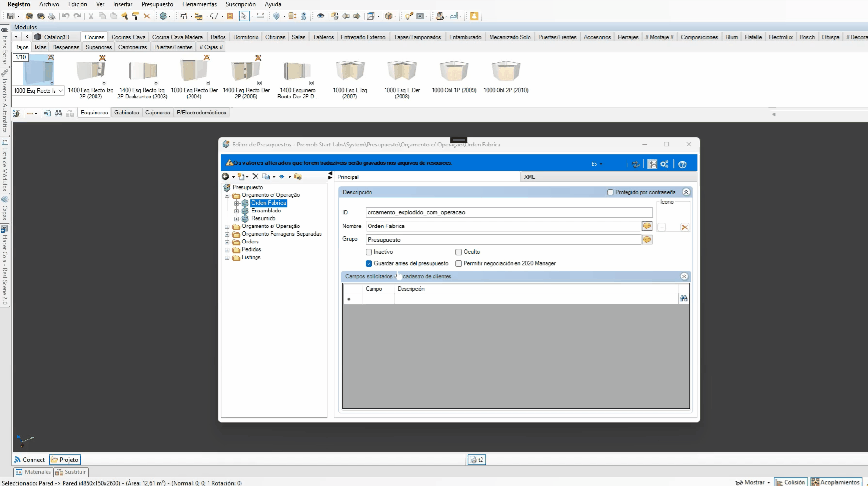Click the dollar-sign budget icon
Image resolution: width=868 pixels, height=486 pixels.
point(163,16)
